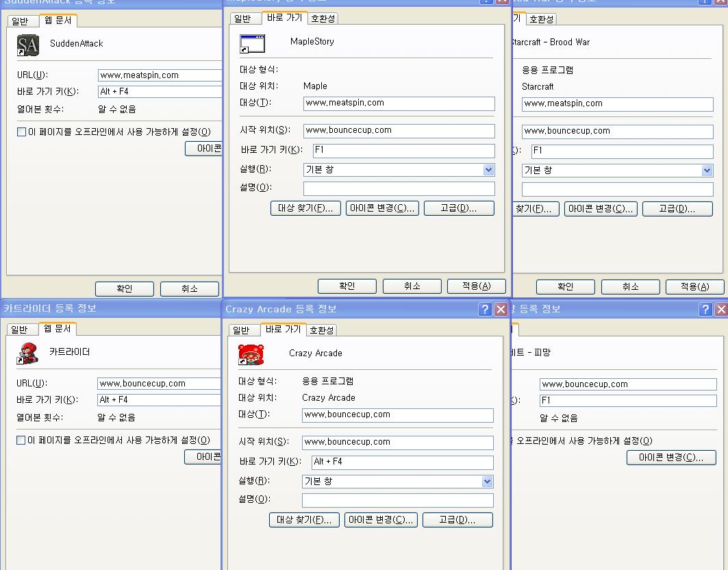728x570 pixels.
Task: Select 바로 가기 tab in MapleStory window
Action: pyautogui.click(x=285, y=18)
